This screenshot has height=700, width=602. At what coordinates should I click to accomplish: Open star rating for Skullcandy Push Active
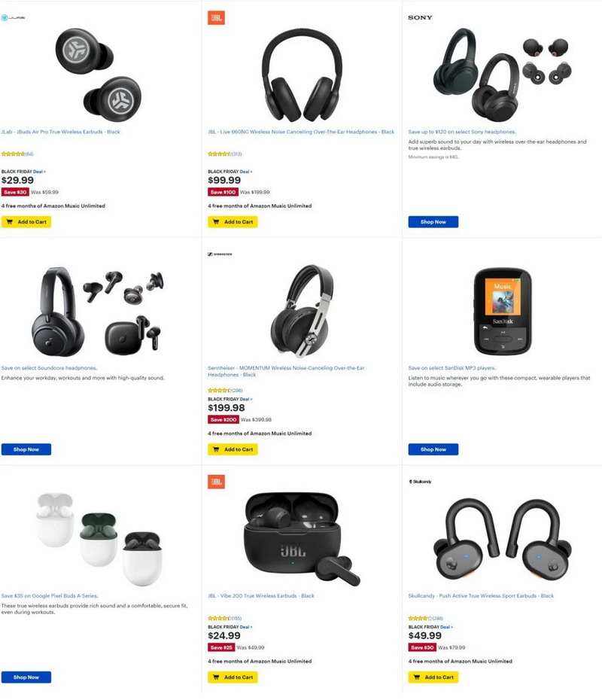click(x=426, y=618)
